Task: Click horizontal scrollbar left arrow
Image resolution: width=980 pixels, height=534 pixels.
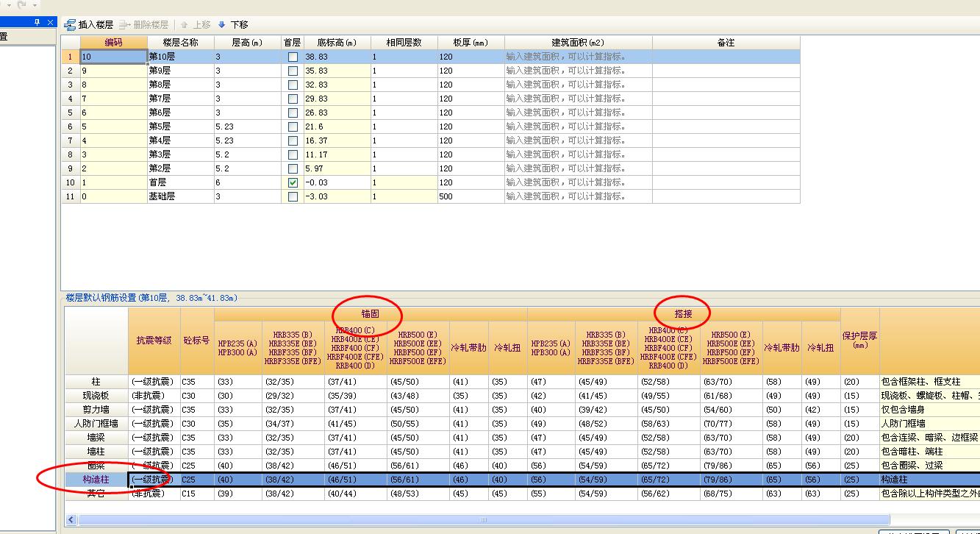Action: tap(71, 519)
